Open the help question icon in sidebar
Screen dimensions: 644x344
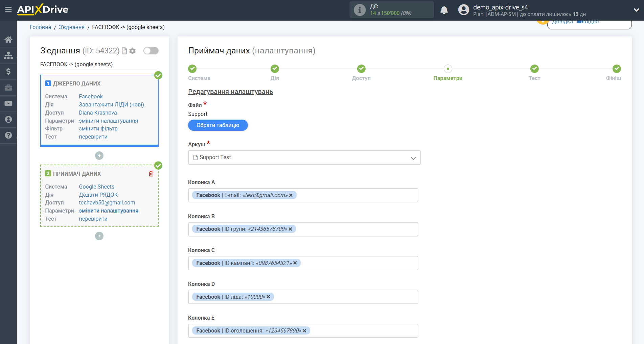click(x=8, y=135)
